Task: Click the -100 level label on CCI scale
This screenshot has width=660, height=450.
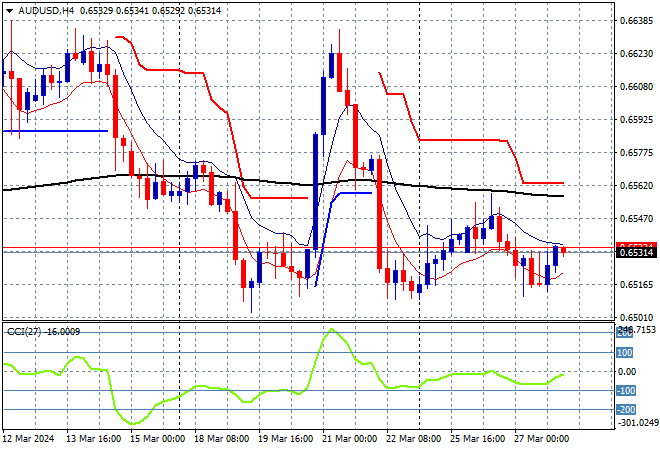Action: [x=625, y=391]
